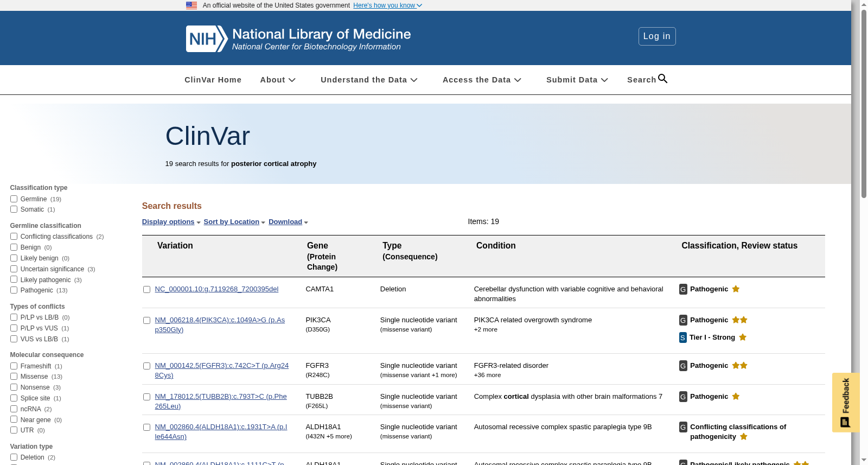Expand the Access the Data menu

[x=482, y=80]
